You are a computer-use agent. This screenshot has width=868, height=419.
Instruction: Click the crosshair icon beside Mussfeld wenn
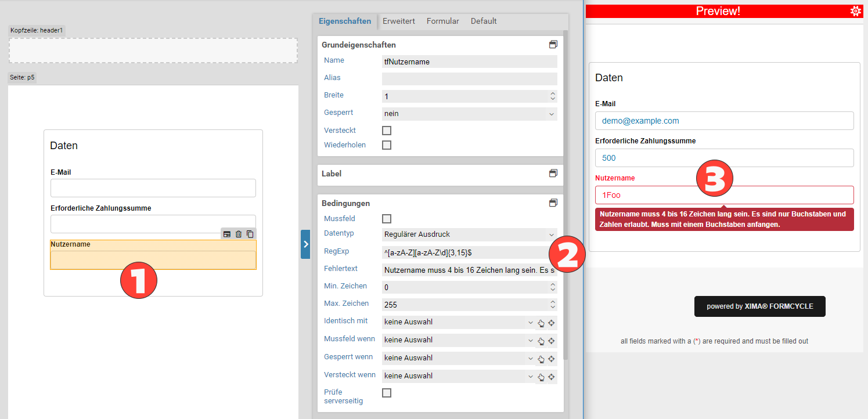(x=552, y=341)
